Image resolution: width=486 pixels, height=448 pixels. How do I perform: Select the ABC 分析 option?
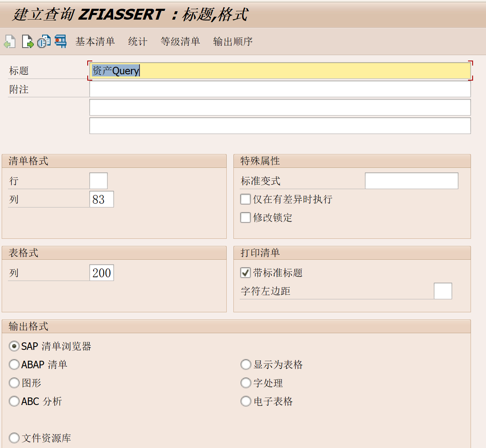[14, 401]
